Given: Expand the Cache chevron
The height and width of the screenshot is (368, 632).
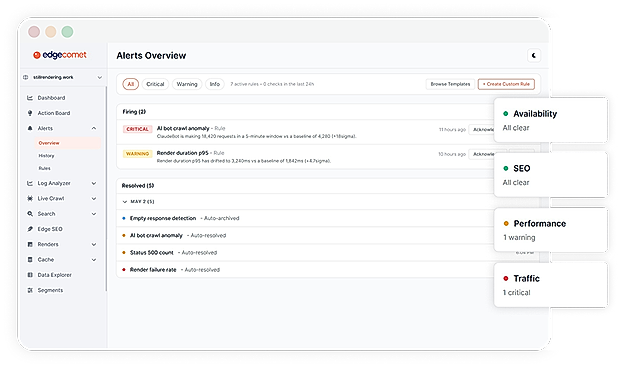Looking at the screenshot, I should 94,260.
